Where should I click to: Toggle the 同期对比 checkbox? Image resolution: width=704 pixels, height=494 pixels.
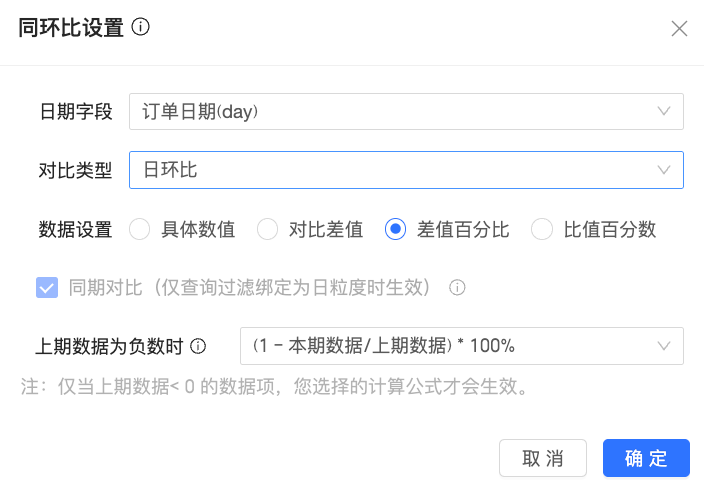(46, 288)
